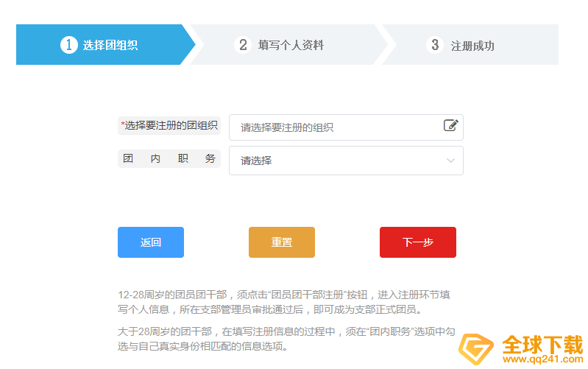The image size is (588, 369).
Task: Click the red 下一步 button
Action: click(418, 242)
